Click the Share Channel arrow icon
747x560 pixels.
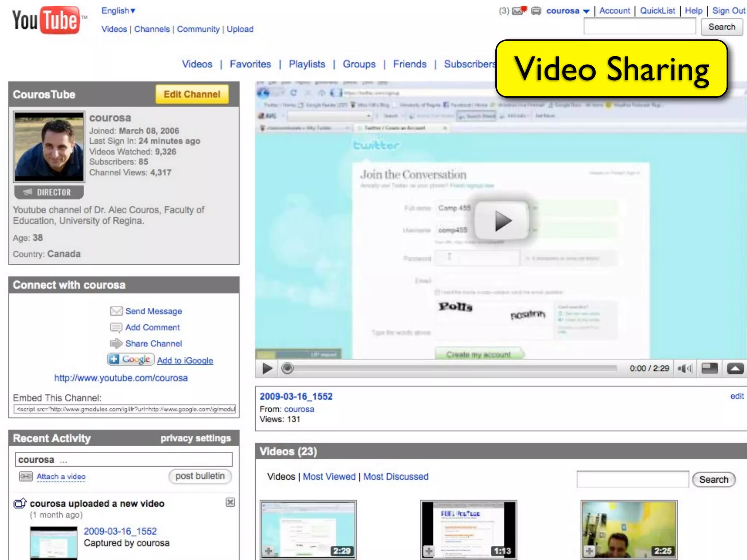[x=116, y=343]
